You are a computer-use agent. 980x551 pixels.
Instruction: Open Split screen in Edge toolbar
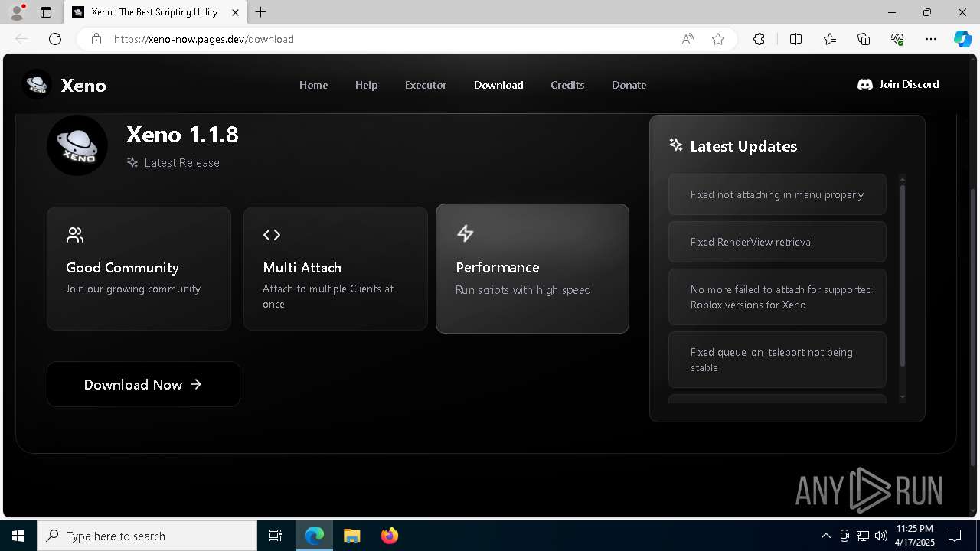pos(795,39)
